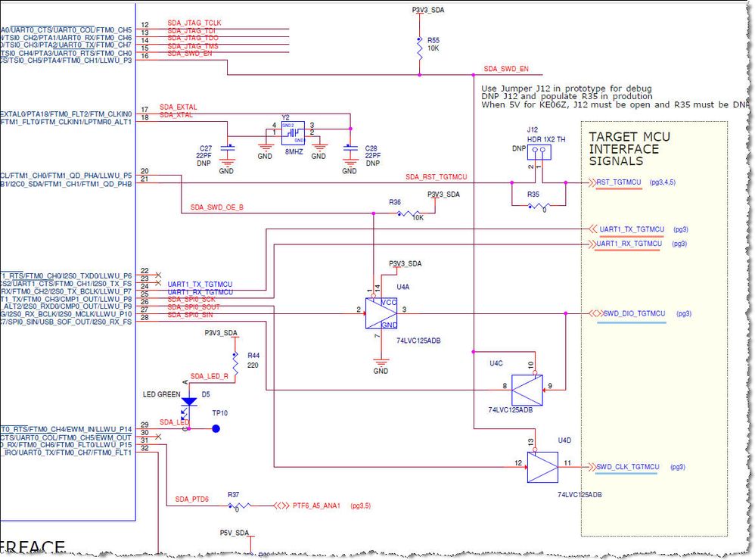Click the SWD_CLK_TGTMCU output port arrow
This screenshot has height=560, width=755.
(x=592, y=467)
